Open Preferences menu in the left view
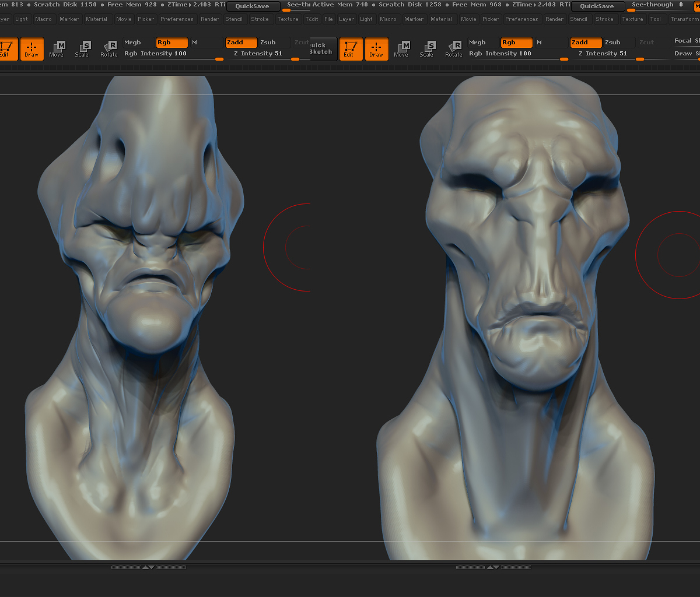Screen dimensions: 700x597 pos(177,19)
